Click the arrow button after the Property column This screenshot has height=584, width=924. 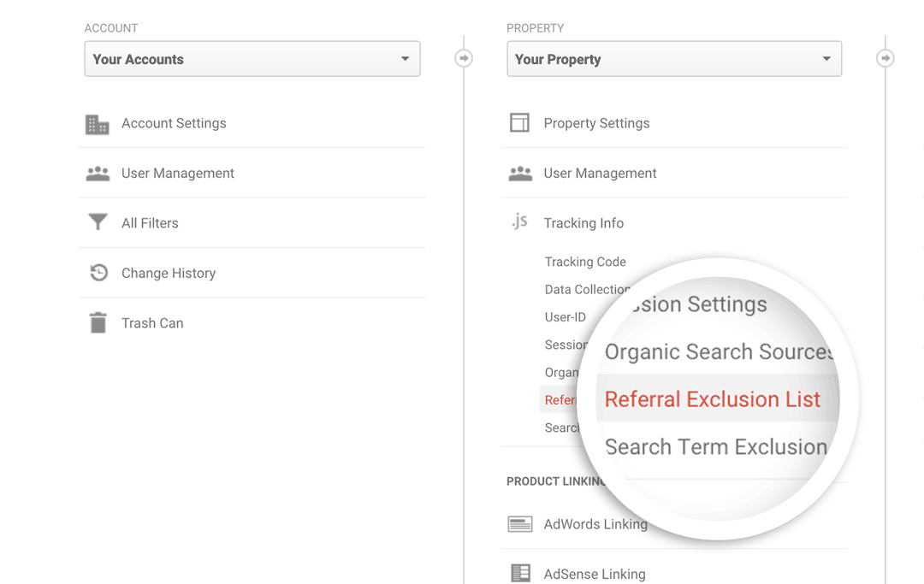point(885,58)
